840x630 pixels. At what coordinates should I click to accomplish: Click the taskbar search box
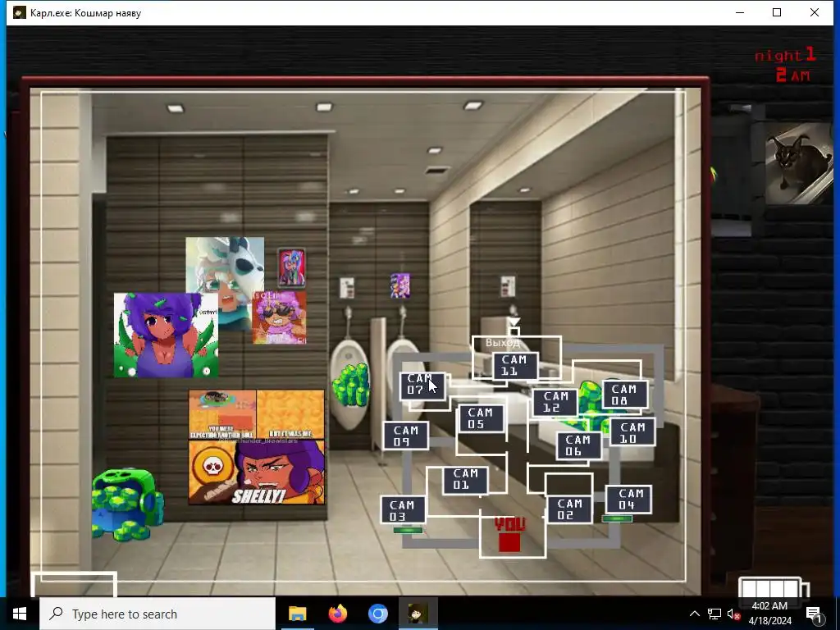[157, 614]
